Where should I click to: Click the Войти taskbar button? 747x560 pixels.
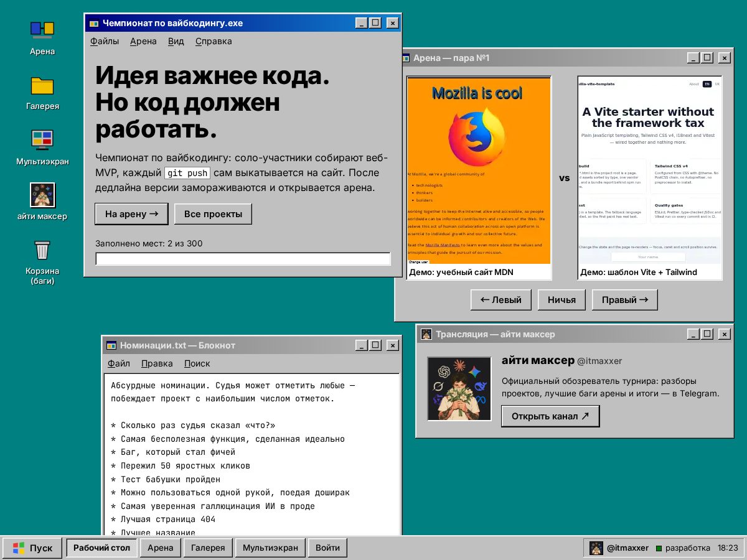pos(327,548)
